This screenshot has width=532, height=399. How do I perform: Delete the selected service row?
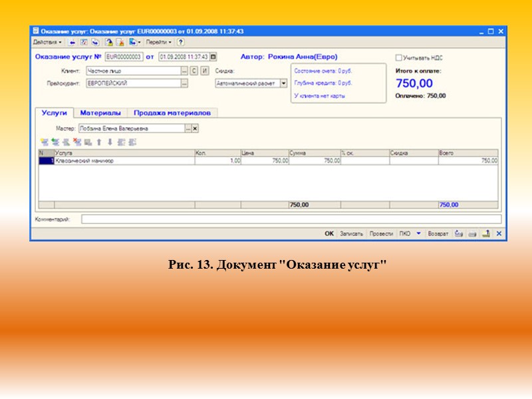76,140
